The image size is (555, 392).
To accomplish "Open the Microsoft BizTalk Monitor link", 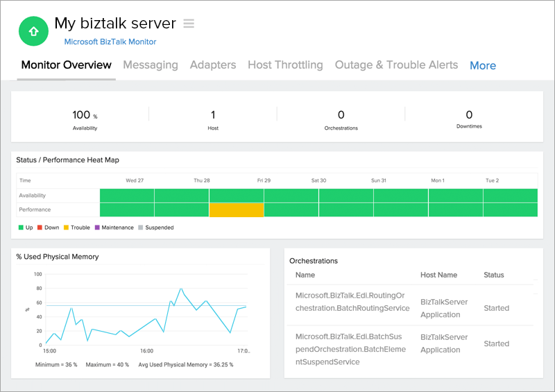I will (x=110, y=42).
